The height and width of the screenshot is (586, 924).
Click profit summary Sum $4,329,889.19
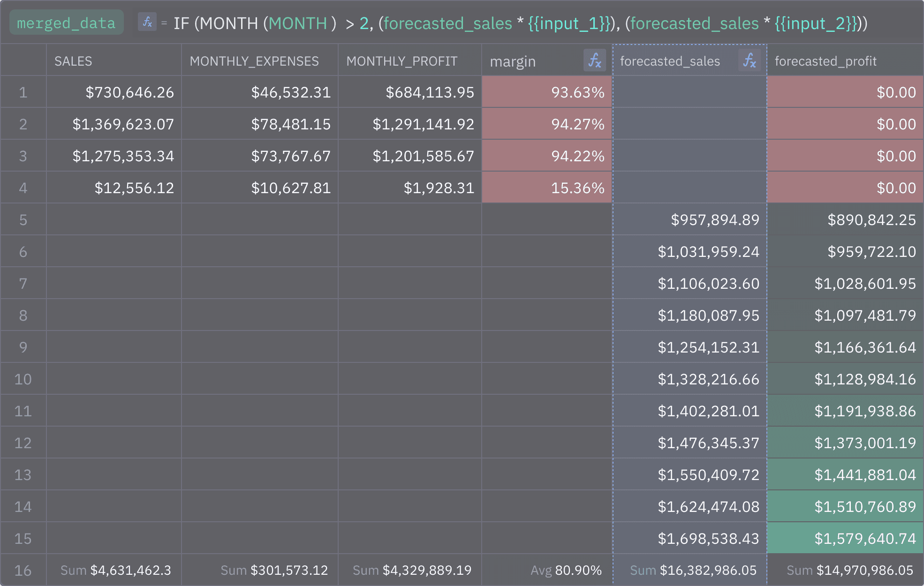click(x=410, y=570)
